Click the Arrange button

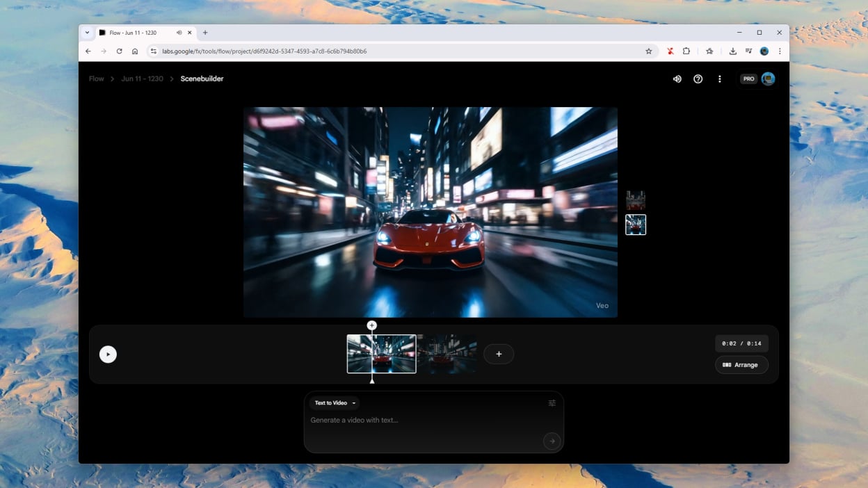(741, 365)
